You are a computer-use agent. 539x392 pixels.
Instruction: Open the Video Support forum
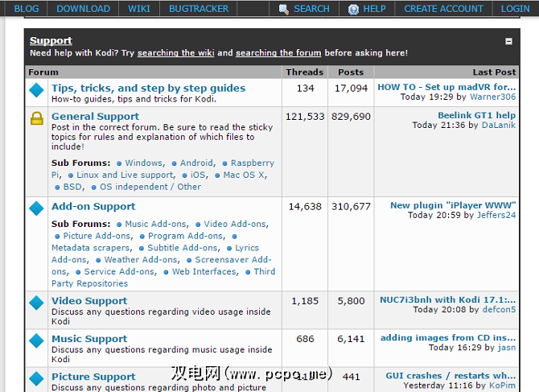tap(89, 301)
